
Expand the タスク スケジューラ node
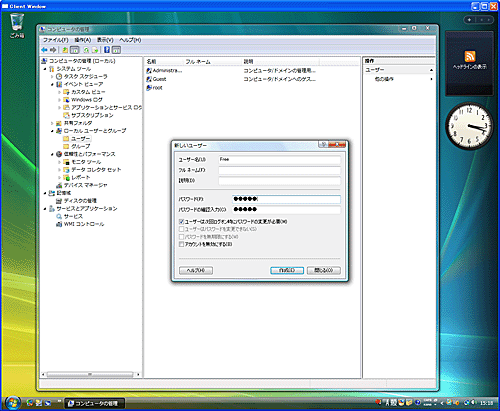tap(52, 76)
